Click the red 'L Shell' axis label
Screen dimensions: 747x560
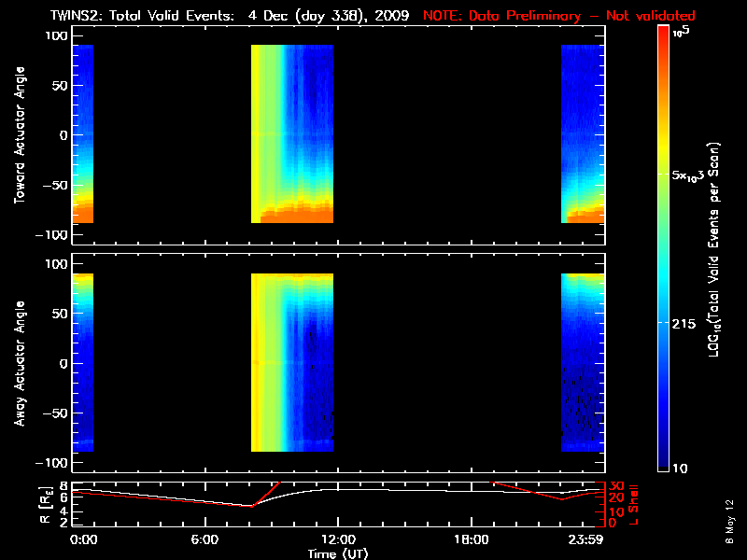[x=634, y=502]
